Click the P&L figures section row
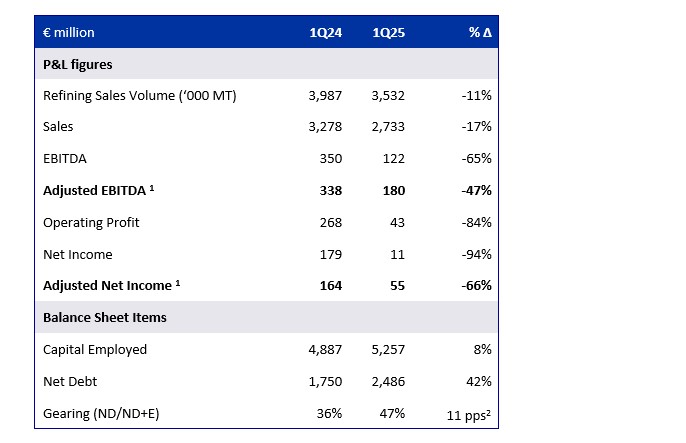This screenshot has width=686, height=443. point(266,64)
